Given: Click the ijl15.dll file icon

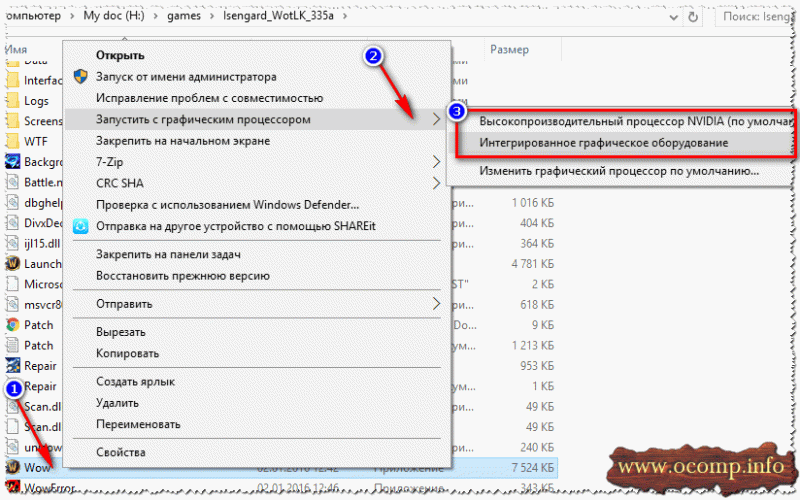Looking at the screenshot, I should coord(12,243).
